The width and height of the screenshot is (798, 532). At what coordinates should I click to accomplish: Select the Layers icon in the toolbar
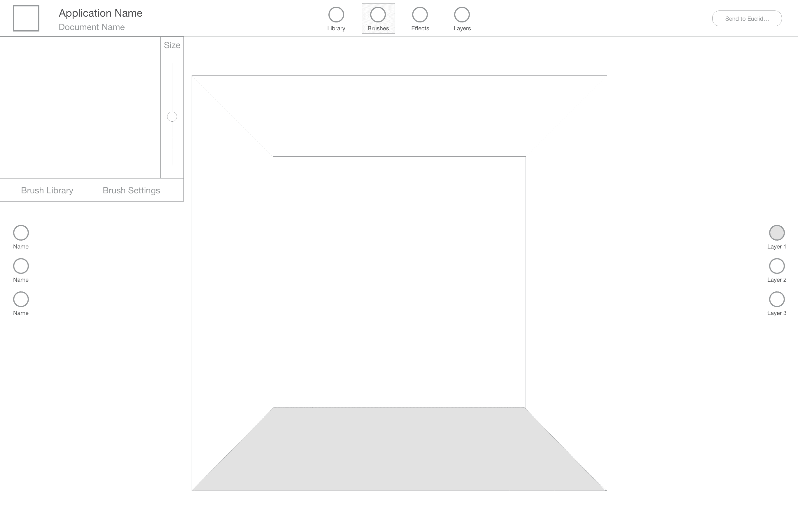click(462, 15)
